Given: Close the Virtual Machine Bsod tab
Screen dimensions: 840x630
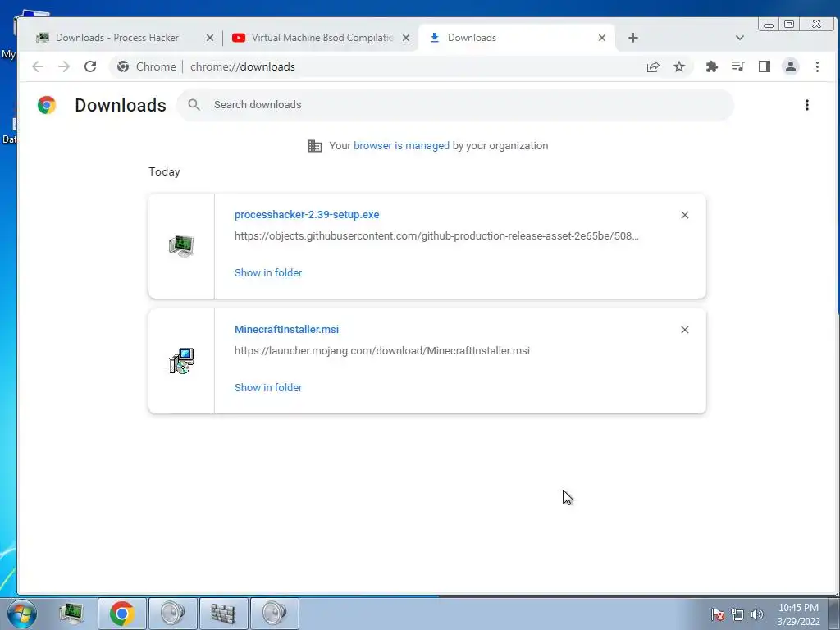Looking at the screenshot, I should [406, 38].
